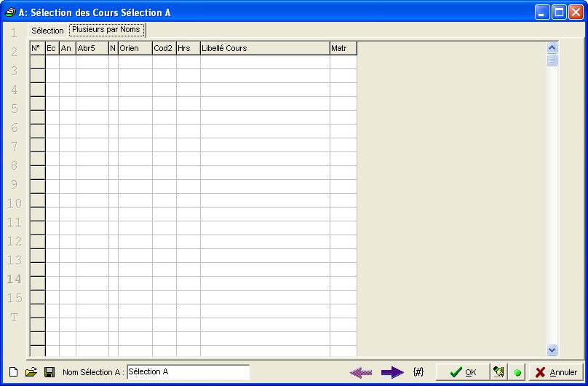588x386 pixels.
Task: Click the Abr5 column header
Action: click(x=92, y=48)
